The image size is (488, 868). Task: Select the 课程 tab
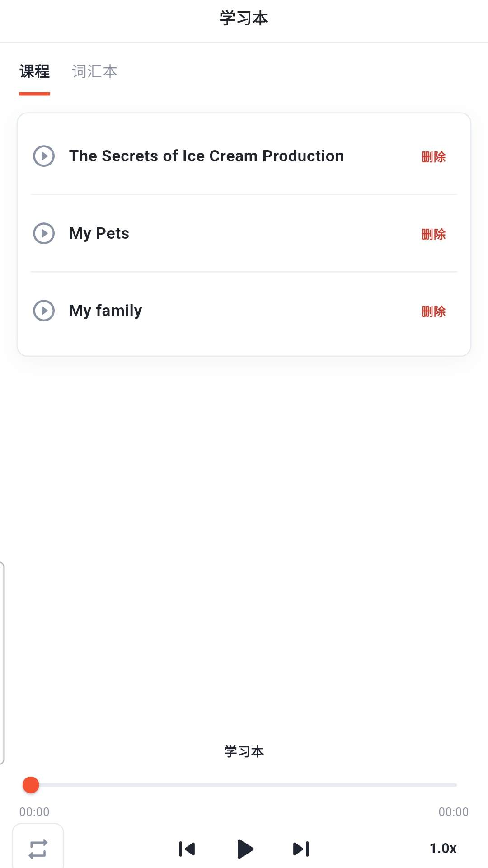(x=34, y=71)
